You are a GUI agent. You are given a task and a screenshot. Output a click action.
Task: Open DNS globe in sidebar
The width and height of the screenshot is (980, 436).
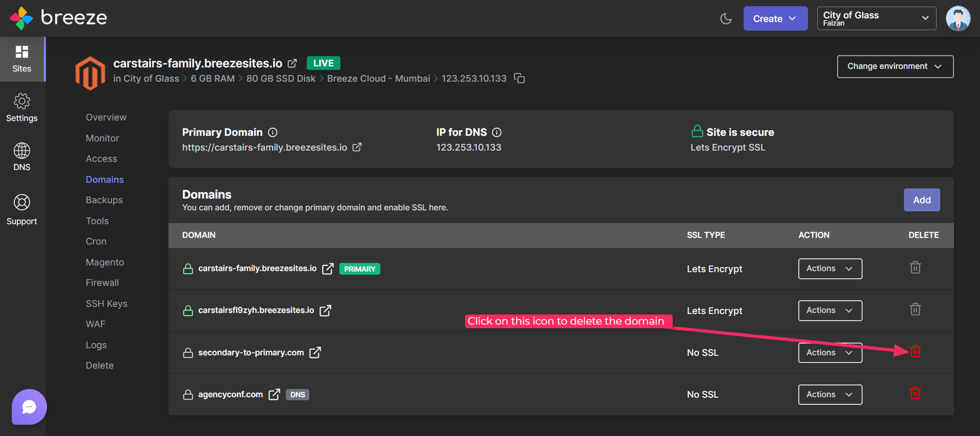[x=22, y=157]
